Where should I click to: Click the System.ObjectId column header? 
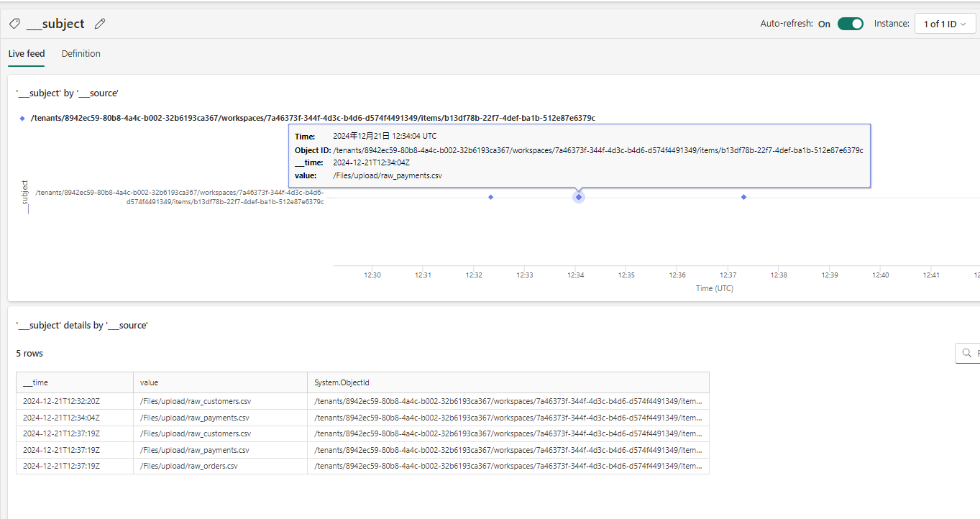click(508, 382)
